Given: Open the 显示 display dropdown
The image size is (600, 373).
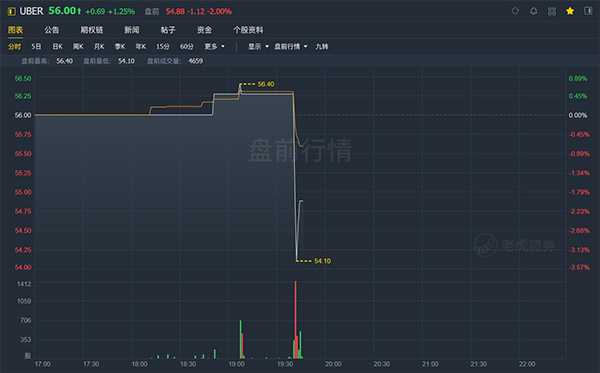Looking at the screenshot, I should 258,47.
